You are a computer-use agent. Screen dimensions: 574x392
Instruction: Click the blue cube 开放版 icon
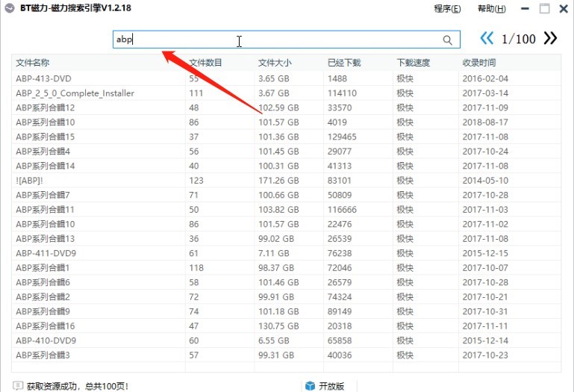pos(310,386)
